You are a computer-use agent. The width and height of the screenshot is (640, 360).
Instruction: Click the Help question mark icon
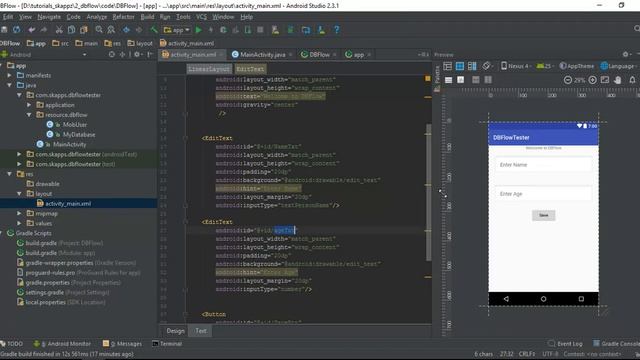pyautogui.click(x=337, y=30)
